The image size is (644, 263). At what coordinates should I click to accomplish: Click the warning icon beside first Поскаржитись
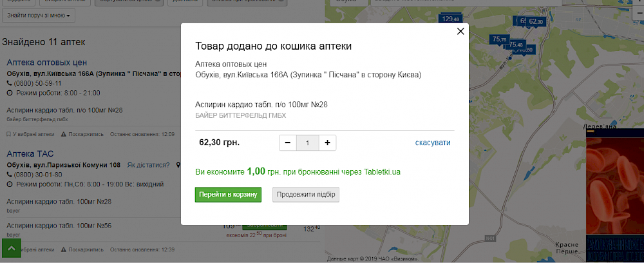[x=63, y=134]
